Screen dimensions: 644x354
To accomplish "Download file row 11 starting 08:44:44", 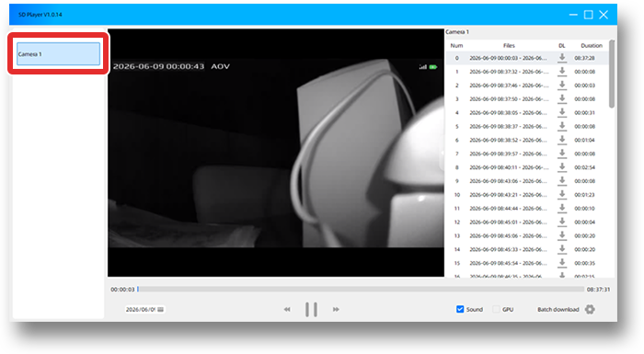I will [x=562, y=208].
